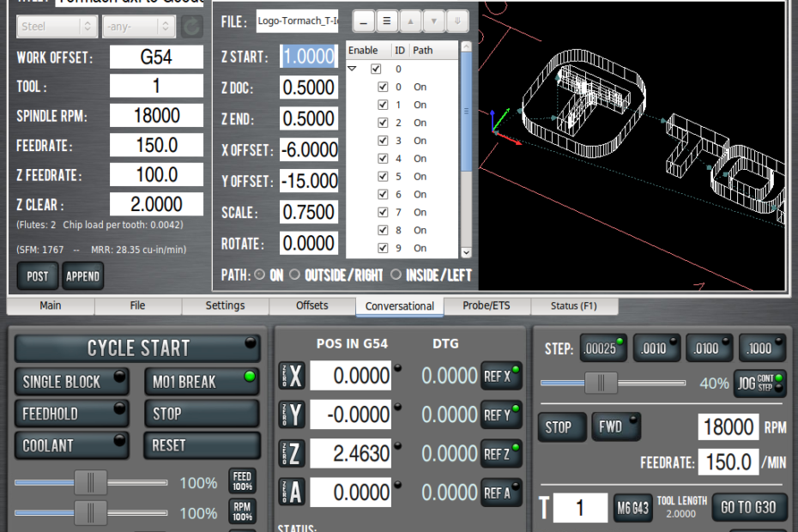Select jog step .0100
The image size is (798, 532).
click(710, 348)
